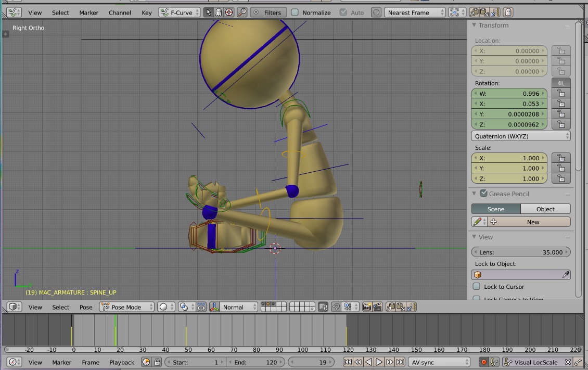Open Pose Mode dropdown

[x=127, y=307]
